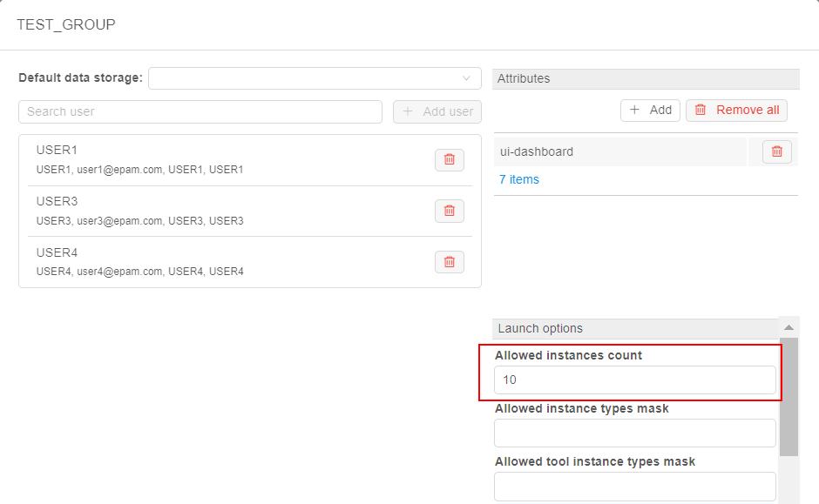Select the USER3 name row

57,201
